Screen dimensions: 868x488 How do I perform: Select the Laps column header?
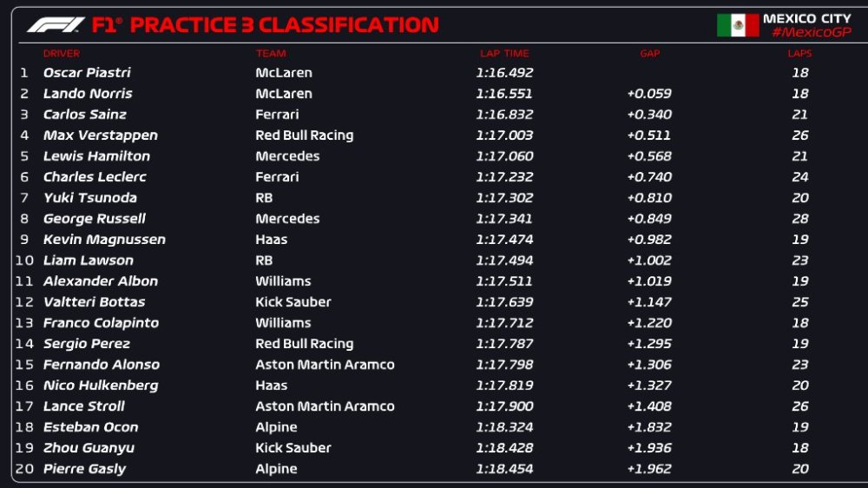[x=799, y=54]
